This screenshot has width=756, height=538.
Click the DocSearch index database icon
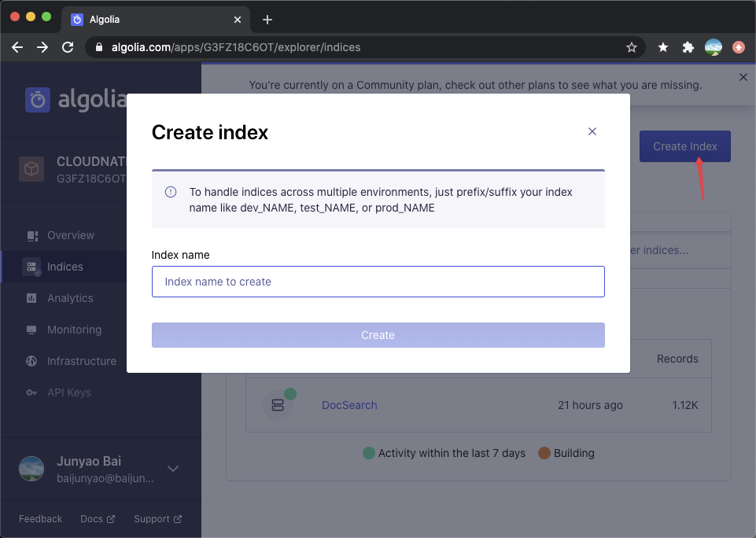point(277,403)
